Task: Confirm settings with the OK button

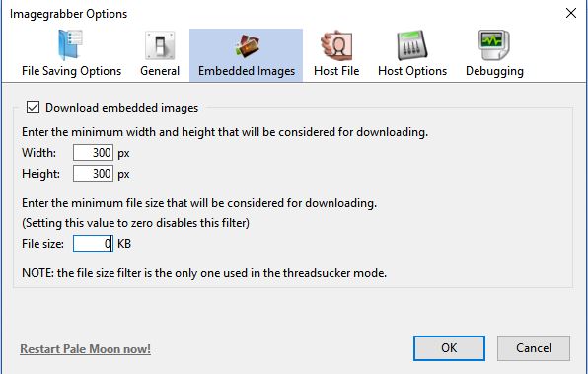Action: (x=449, y=348)
